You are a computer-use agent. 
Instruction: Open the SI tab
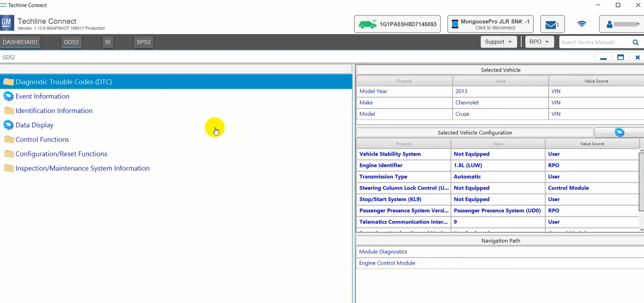pos(108,42)
